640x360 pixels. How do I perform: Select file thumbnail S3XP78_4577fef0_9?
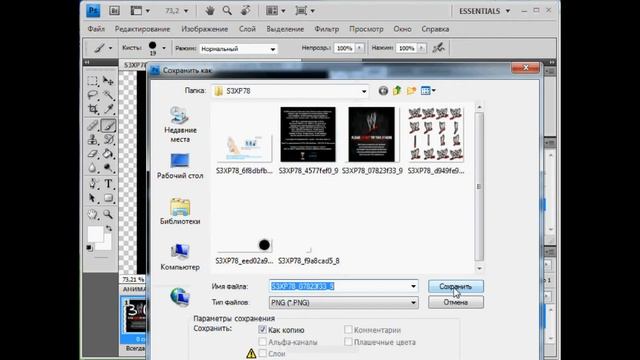click(308, 140)
